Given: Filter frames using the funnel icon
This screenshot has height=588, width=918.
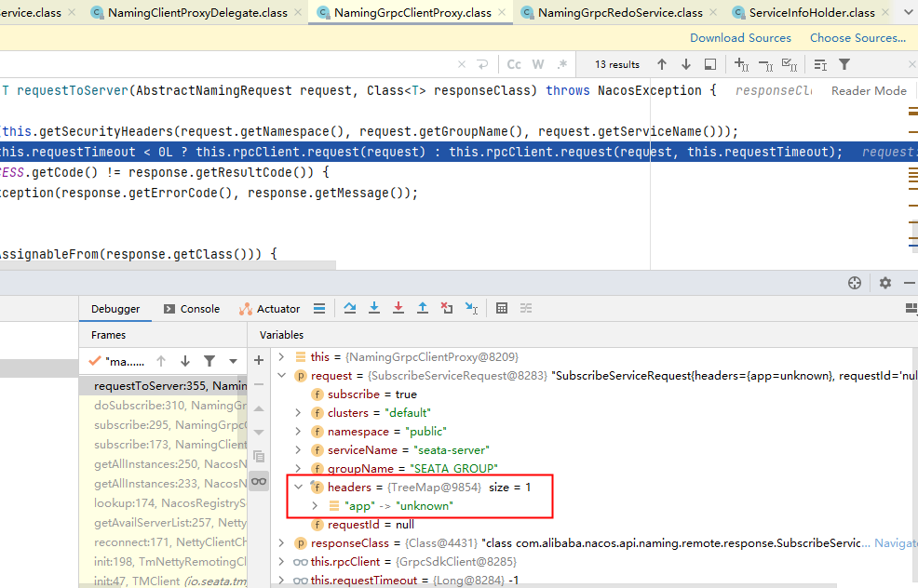Looking at the screenshot, I should (209, 361).
